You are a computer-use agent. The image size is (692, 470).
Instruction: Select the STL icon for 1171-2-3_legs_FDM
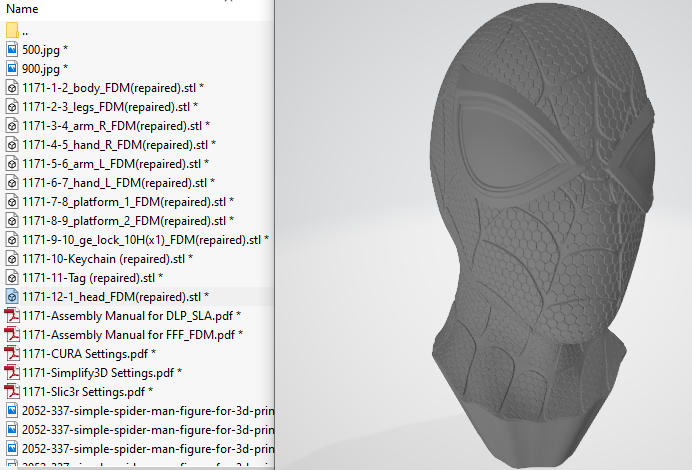(12, 106)
